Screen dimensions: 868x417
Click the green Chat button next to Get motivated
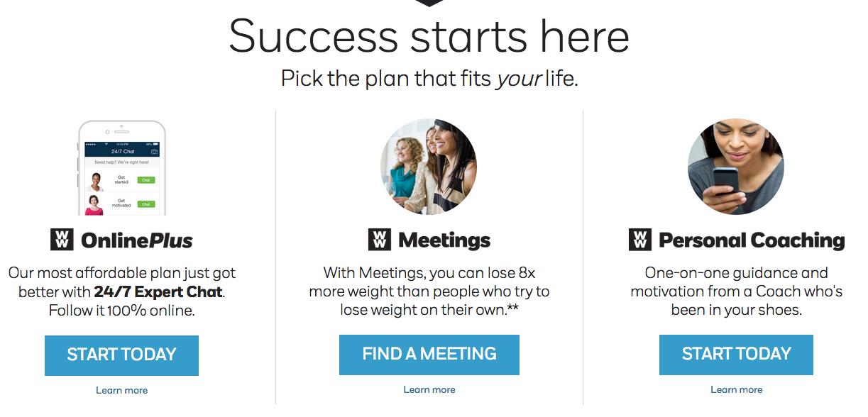pos(146,204)
